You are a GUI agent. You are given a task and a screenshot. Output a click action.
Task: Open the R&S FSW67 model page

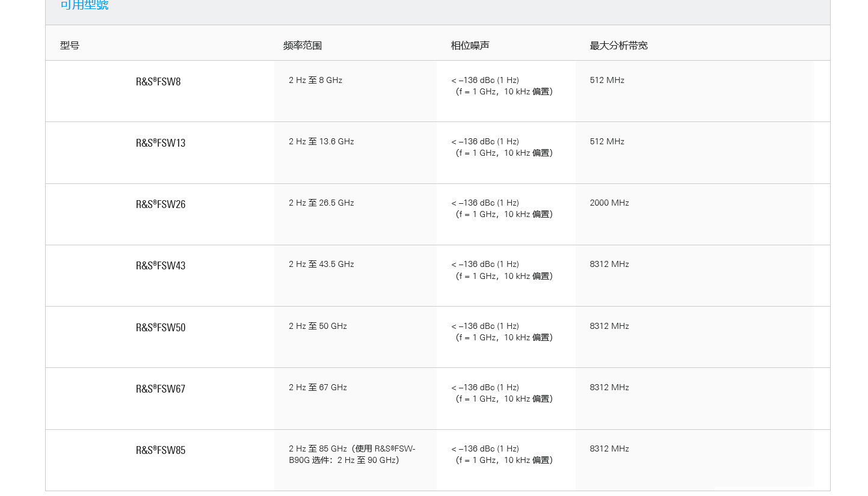161,389
